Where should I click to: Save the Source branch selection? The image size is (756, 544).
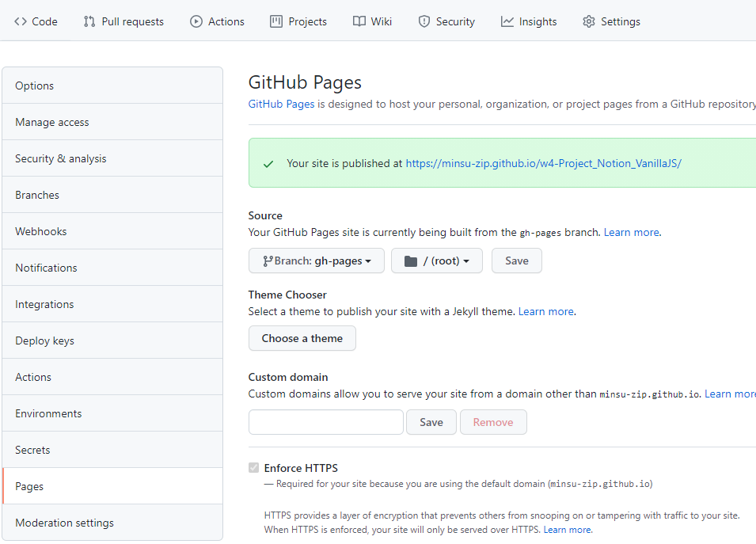pyautogui.click(x=517, y=261)
